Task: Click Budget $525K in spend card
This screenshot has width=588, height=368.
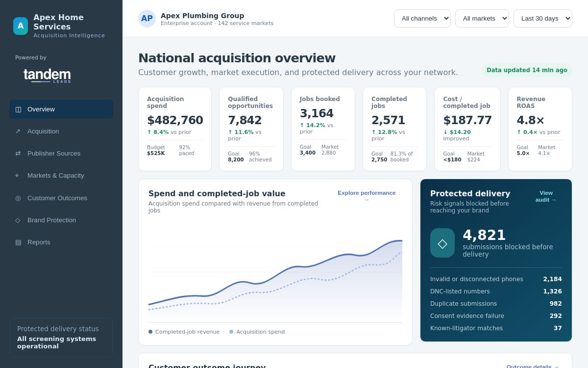Action: [156, 150]
